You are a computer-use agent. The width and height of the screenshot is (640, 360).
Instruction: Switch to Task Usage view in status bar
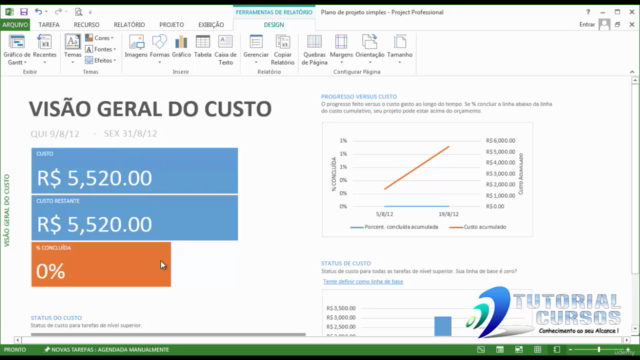click(x=500, y=350)
